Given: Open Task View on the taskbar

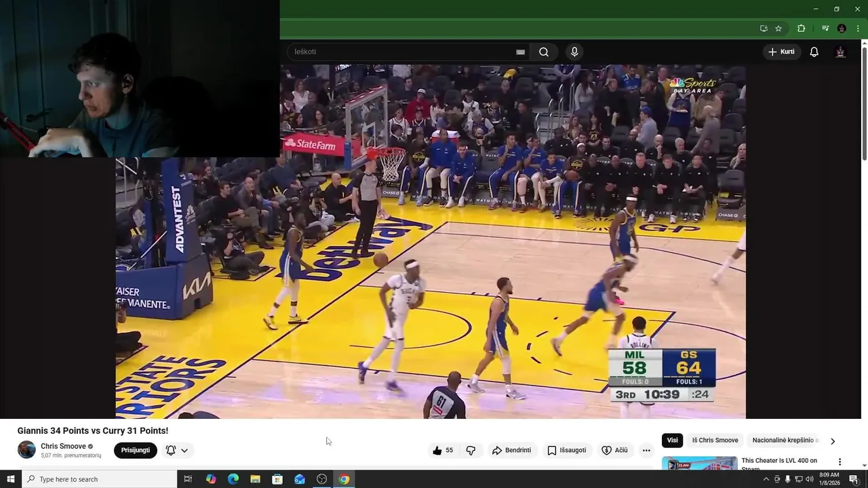Looking at the screenshot, I should pos(188,479).
